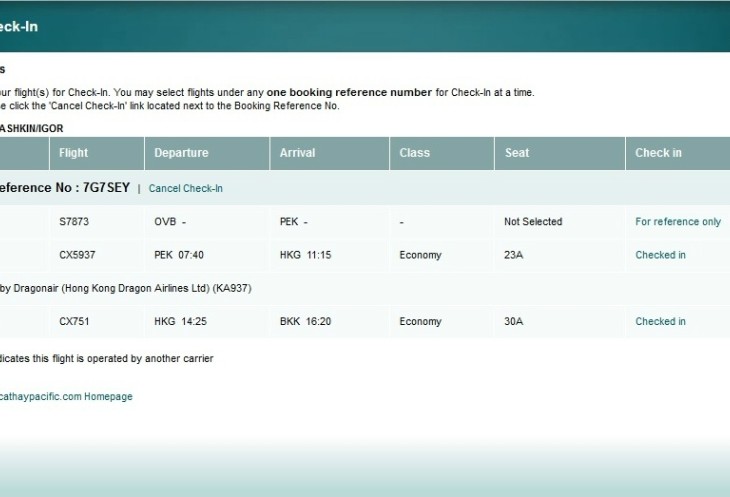The image size is (730, 497).
Task: Click the Not Selected seat entry
Action: click(533, 222)
